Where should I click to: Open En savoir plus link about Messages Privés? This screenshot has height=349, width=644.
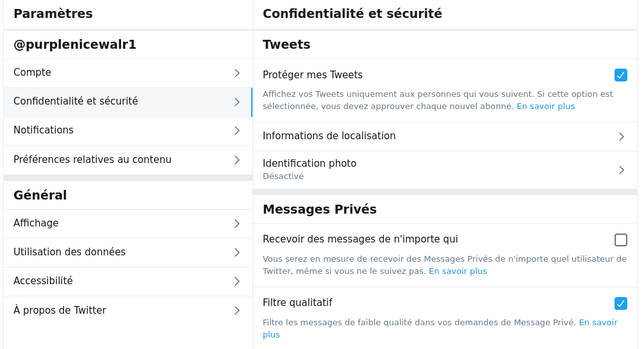pos(458,271)
